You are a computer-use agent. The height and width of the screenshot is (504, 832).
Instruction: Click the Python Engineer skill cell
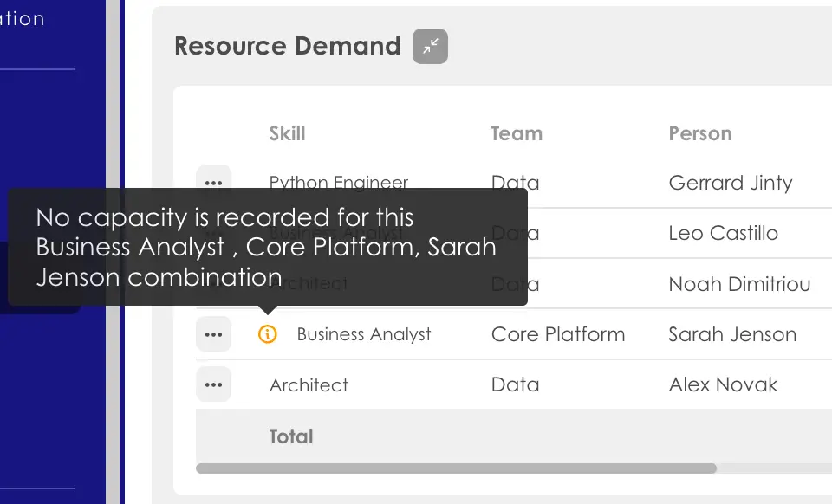coord(339,181)
